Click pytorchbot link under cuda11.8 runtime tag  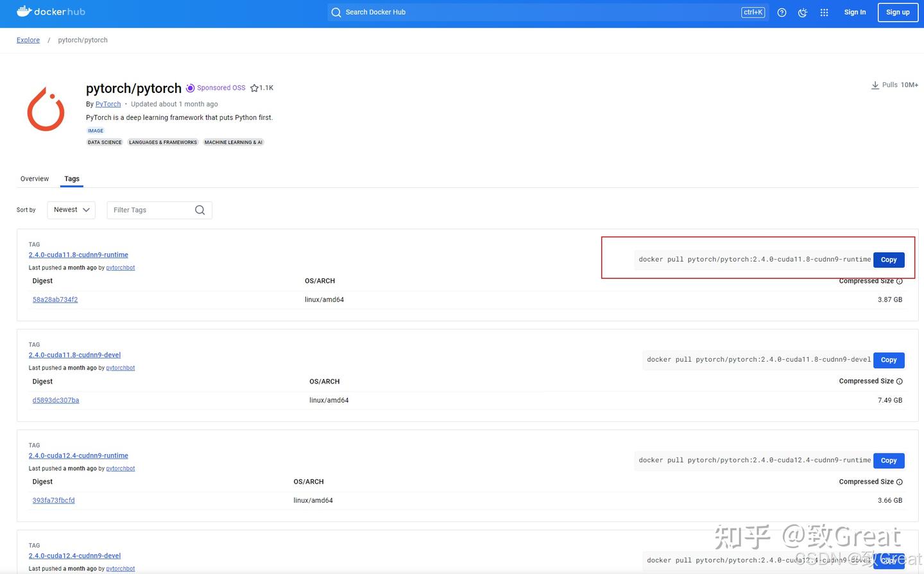point(121,268)
